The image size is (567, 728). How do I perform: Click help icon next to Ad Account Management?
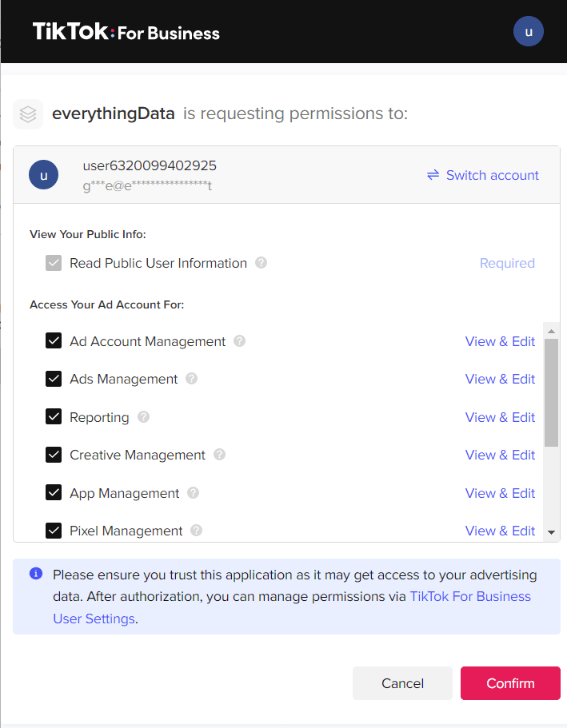tap(239, 341)
